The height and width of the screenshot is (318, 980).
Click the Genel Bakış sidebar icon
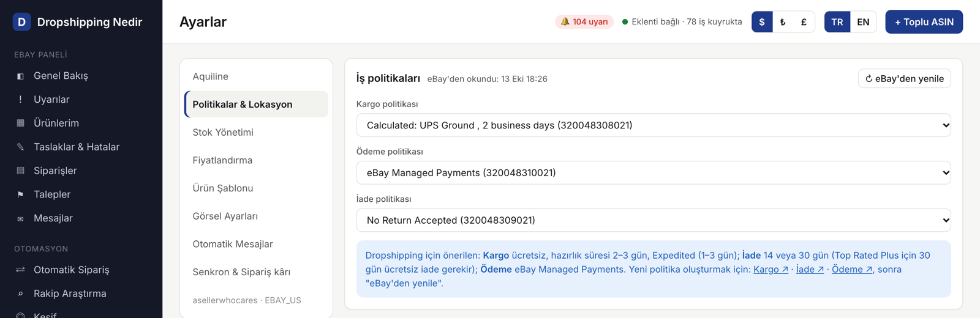pyautogui.click(x=20, y=76)
